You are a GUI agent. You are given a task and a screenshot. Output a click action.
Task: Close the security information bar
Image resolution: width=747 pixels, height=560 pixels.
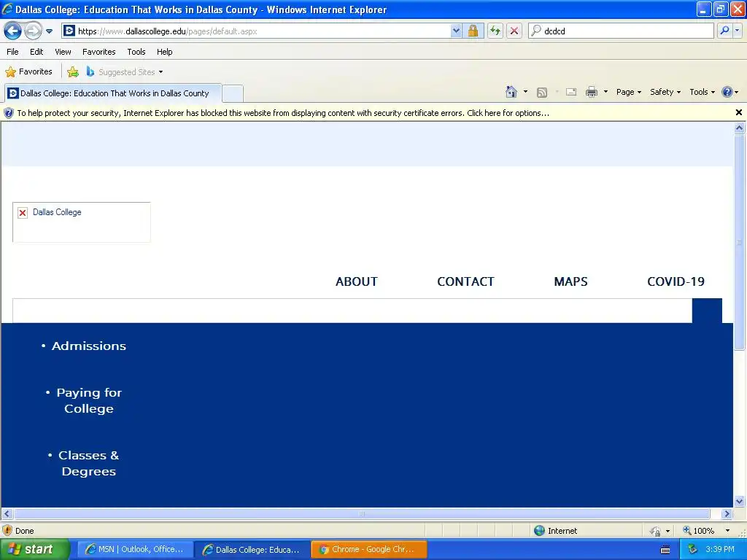point(738,112)
